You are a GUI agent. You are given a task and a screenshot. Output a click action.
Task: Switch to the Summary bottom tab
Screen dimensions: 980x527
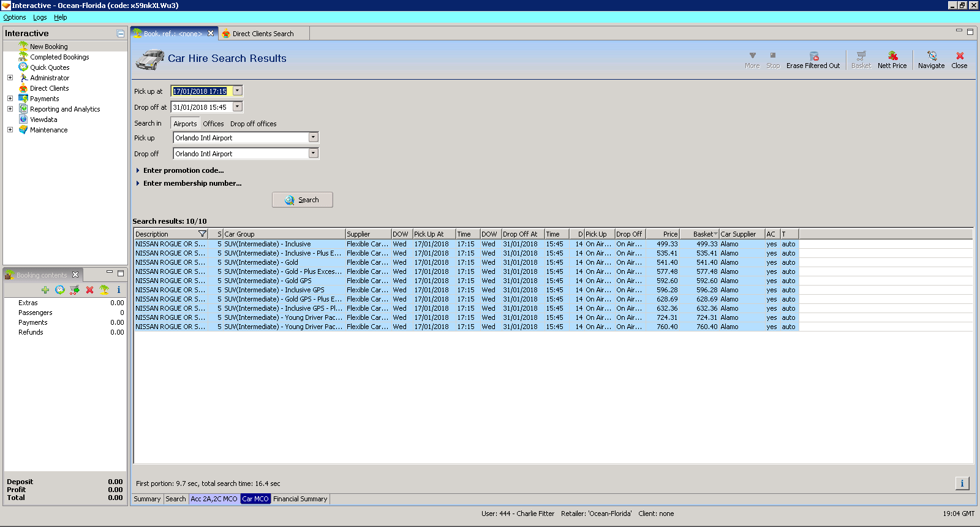tap(147, 499)
